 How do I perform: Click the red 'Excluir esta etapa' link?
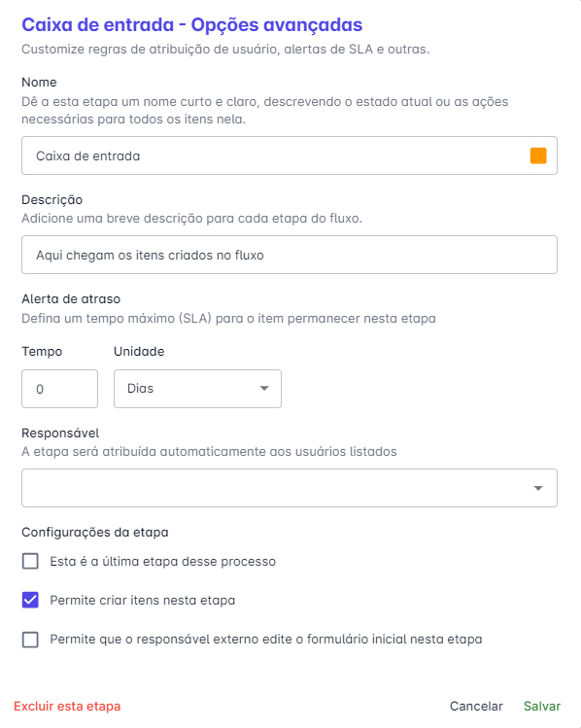[67, 706]
